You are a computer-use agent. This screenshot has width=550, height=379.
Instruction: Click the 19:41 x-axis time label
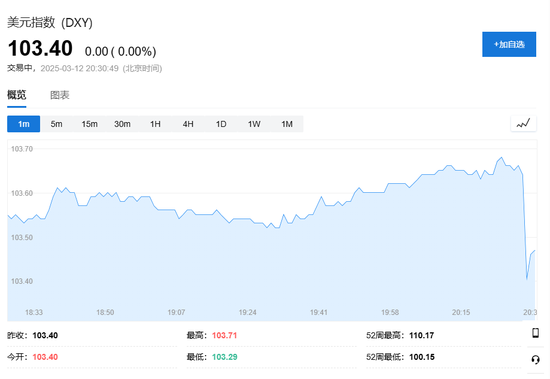319,312
